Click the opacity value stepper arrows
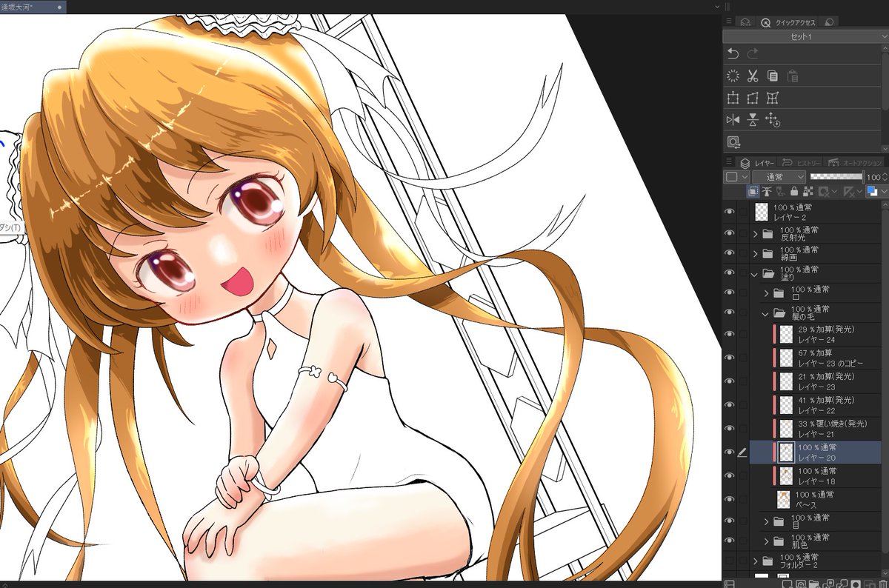889x588 pixels. tap(884, 177)
